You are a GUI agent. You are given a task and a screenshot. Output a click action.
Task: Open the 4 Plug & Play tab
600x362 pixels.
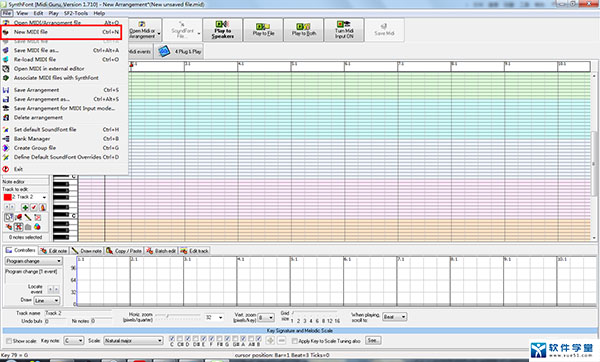tap(179, 51)
